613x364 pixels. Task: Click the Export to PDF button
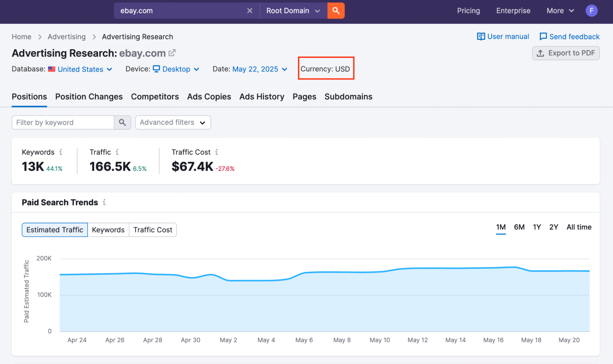pyautogui.click(x=566, y=53)
